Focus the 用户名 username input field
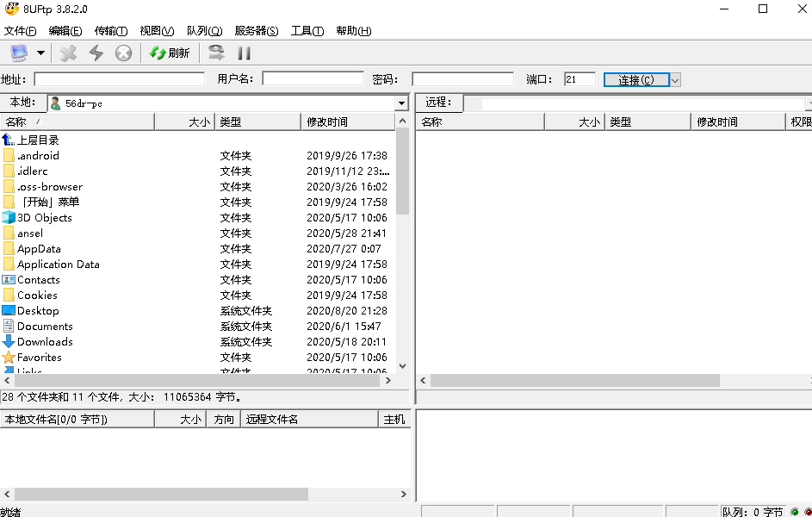 [x=313, y=78]
